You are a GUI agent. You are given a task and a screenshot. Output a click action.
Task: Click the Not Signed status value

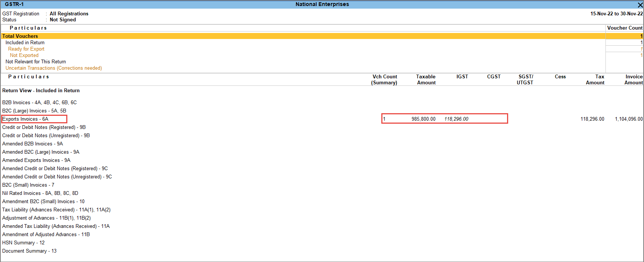[x=62, y=19]
